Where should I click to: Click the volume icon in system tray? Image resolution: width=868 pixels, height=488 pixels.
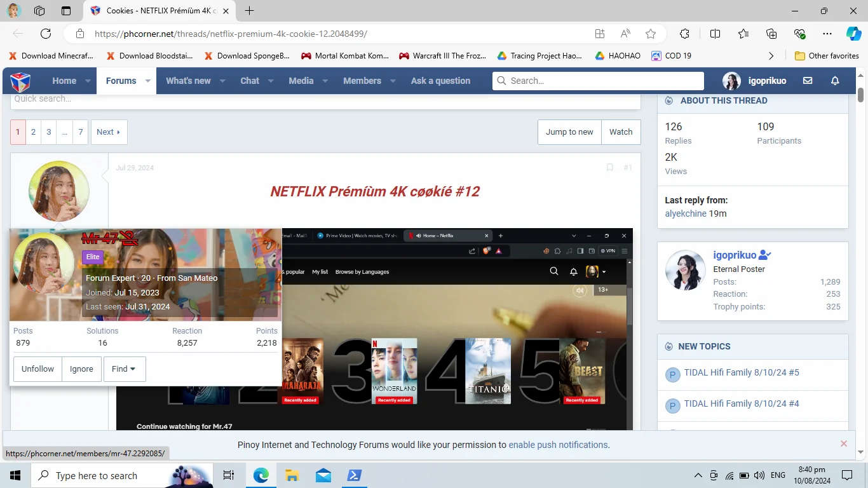759,475
